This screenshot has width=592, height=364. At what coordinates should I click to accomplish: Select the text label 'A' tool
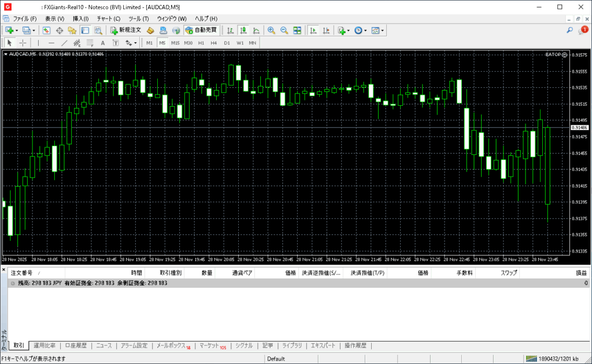pyautogui.click(x=103, y=43)
